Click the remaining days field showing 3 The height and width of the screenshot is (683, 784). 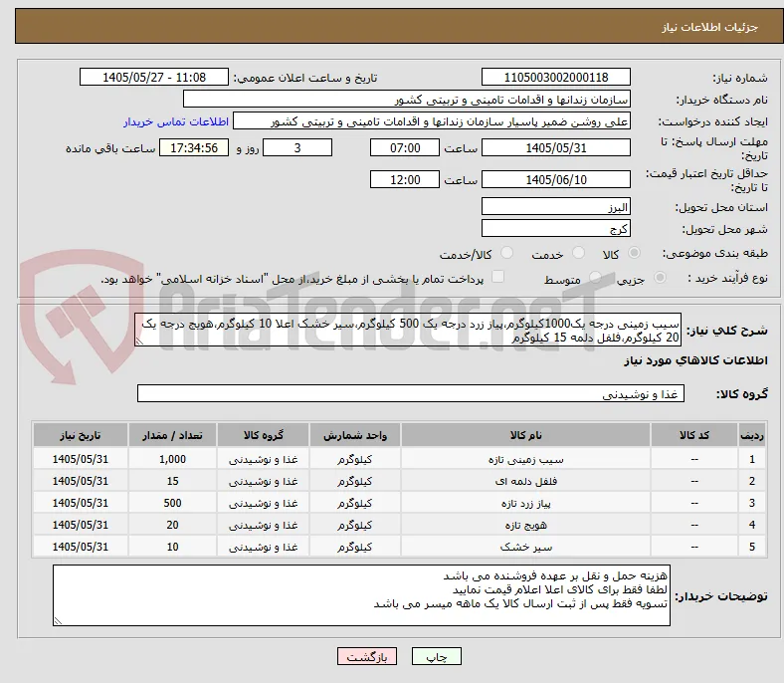297,147
